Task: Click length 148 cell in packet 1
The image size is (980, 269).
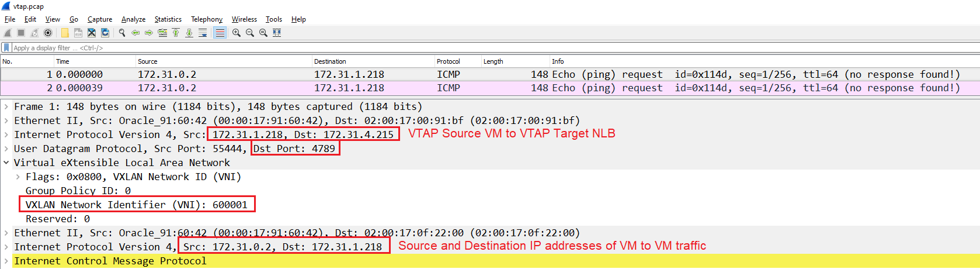Action: click(x=539, y=74)
